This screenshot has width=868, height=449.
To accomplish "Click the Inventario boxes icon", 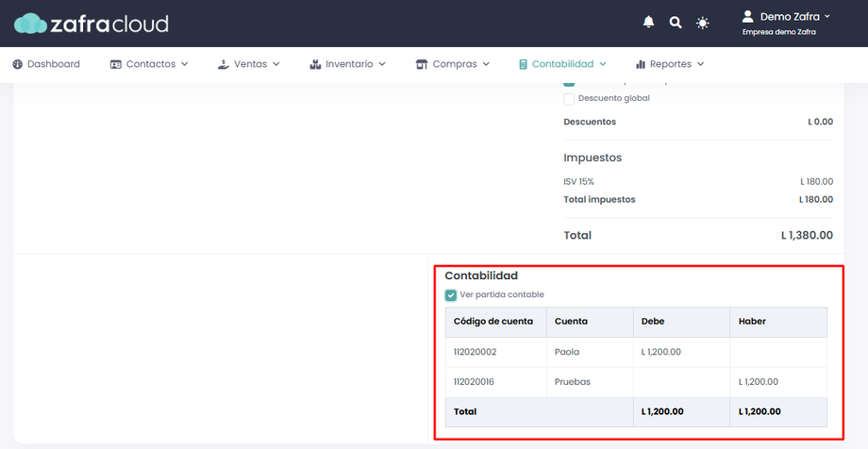I will [315, 64].
